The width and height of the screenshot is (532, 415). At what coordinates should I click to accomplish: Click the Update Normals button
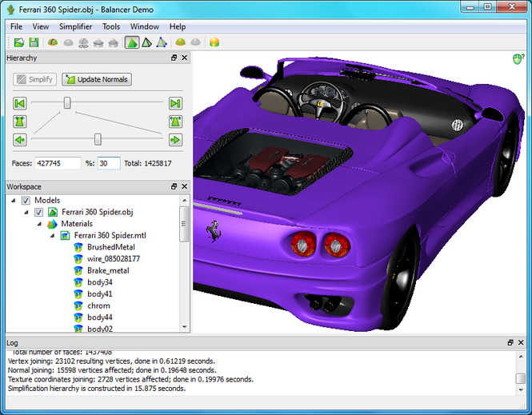pyautogui.click(x=97, y=79)
